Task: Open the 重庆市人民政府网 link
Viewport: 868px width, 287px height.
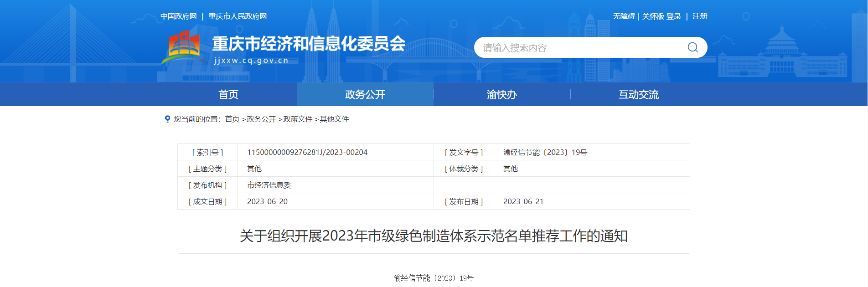Action: point(238,16)
